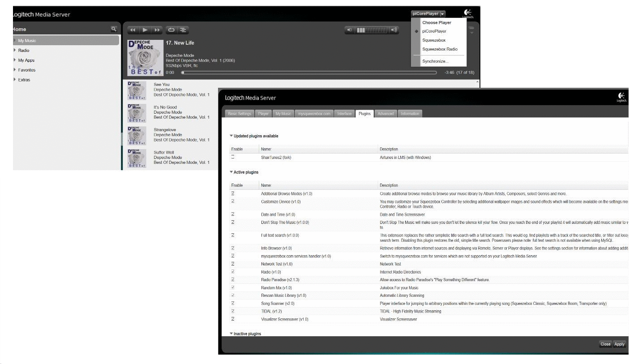Click the Strangelove track album thumbnail
This screenshot has height=364, width=629.
137,135
